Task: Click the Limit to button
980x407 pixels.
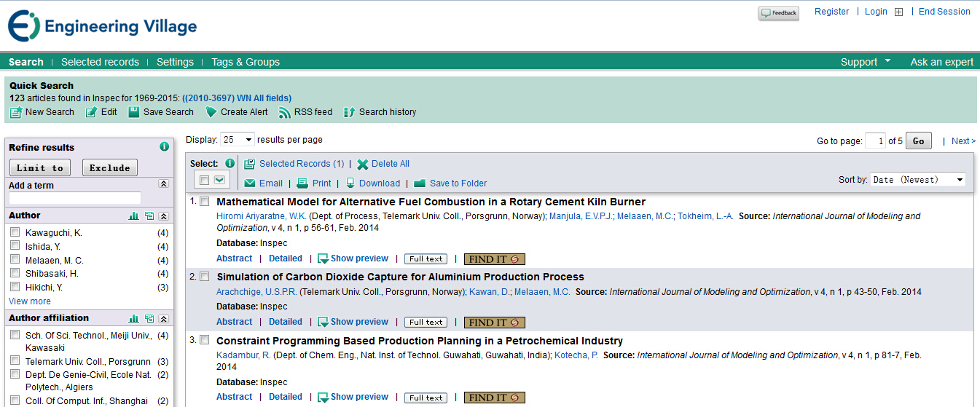Action: coord(40,167)
